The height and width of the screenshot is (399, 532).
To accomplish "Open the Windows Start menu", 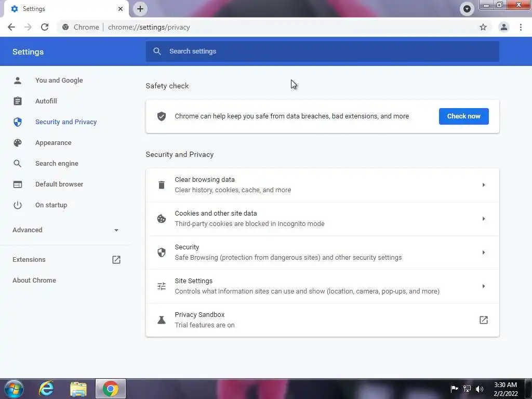I will (x=14, y=389).
